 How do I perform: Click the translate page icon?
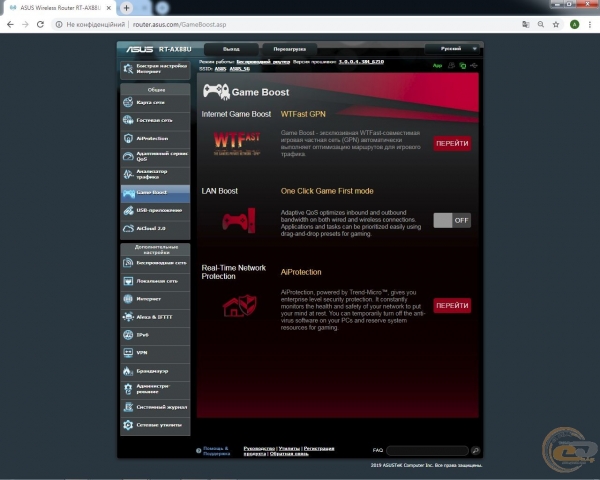pos(526,24)
